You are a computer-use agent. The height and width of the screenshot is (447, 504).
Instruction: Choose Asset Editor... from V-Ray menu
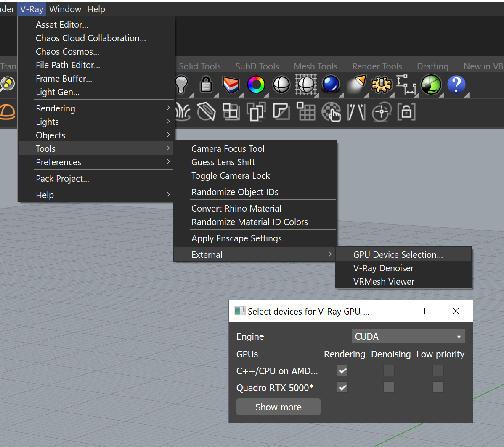96,25
